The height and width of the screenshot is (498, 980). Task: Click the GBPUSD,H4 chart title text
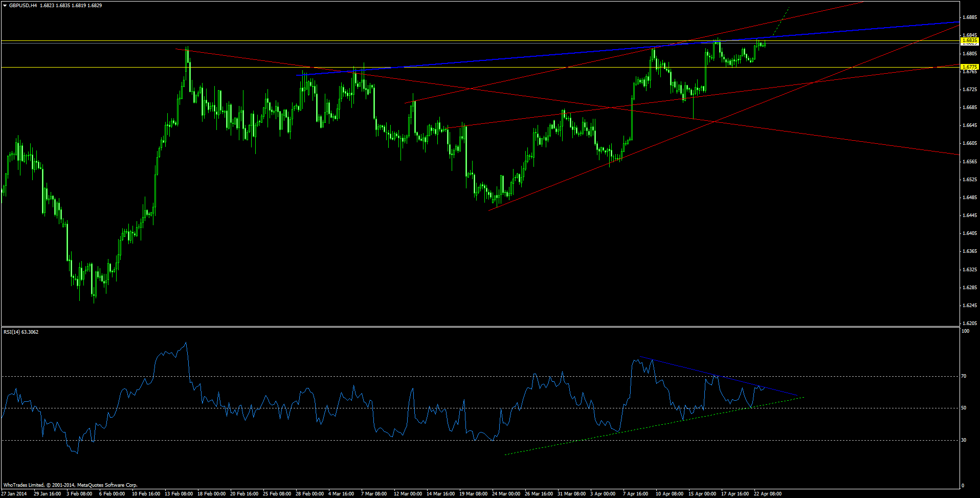pyautogui.click(x=23, y=6)
